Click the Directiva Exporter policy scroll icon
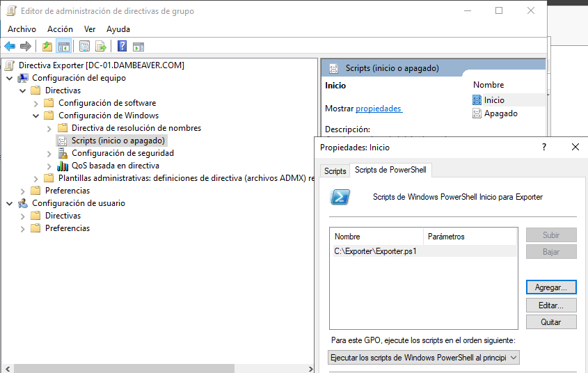 (10, 65)
